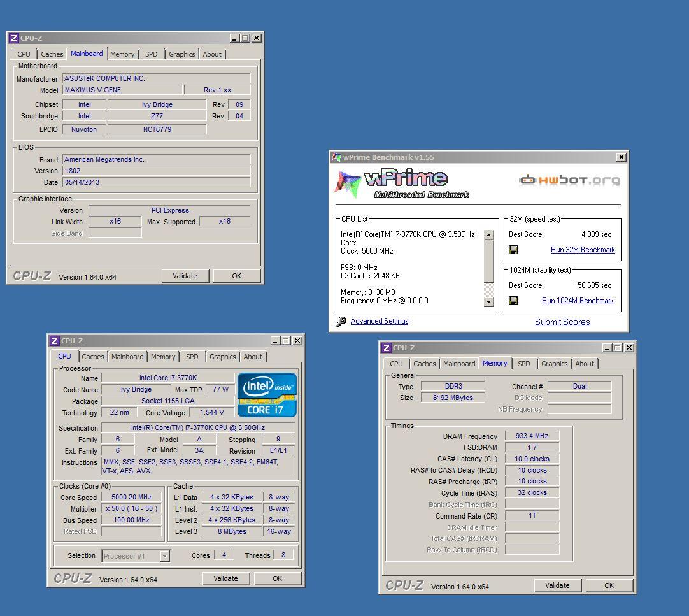Open the Memory tab in the Mainboard CPU-Z window
The height and width of the screenshot is (616, 689).
coord(122,54)
